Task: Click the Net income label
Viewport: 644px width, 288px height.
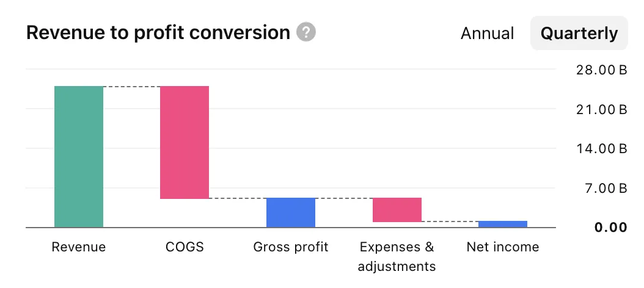Action: (503, 247)
